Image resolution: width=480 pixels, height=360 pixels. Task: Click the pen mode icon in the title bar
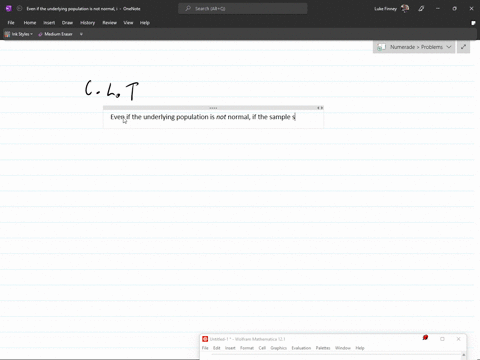pyautogui.click(x=421, y=9)
